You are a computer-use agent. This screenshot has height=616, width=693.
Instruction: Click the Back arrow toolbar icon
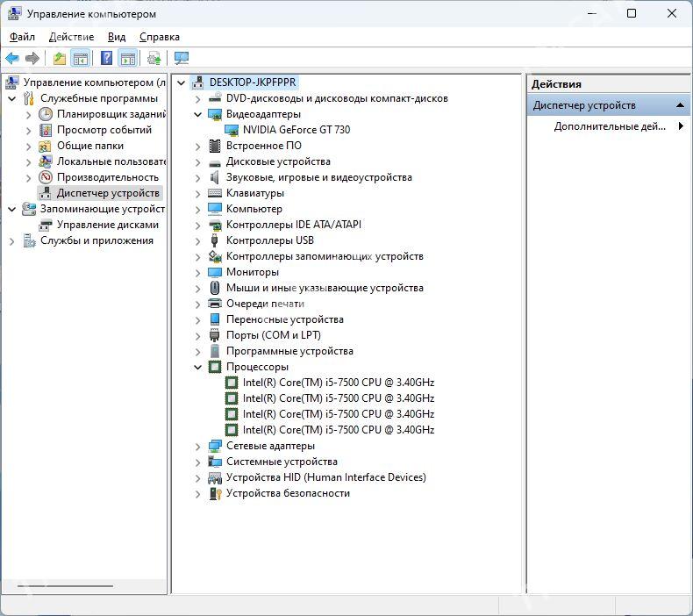12,58
